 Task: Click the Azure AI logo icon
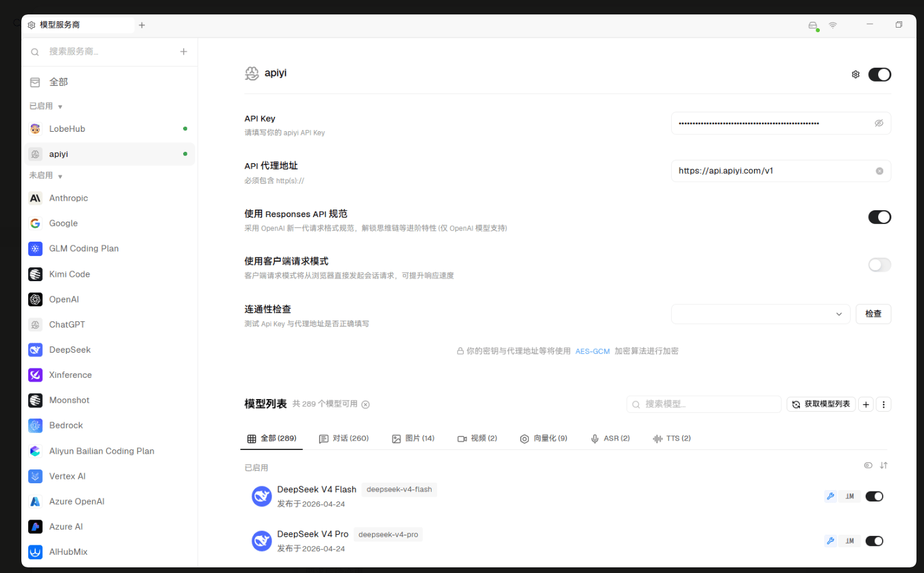(x=35, y=527)
